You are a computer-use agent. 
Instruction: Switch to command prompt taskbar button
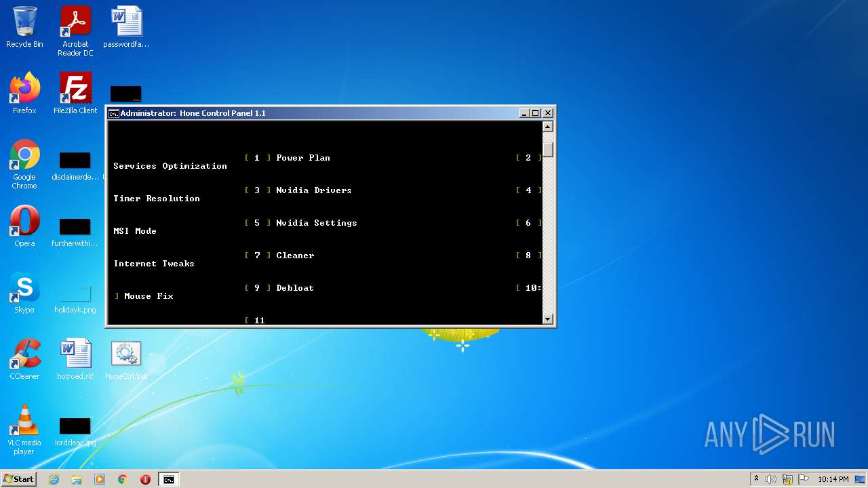pyautogui.click(x=168, y=479)
